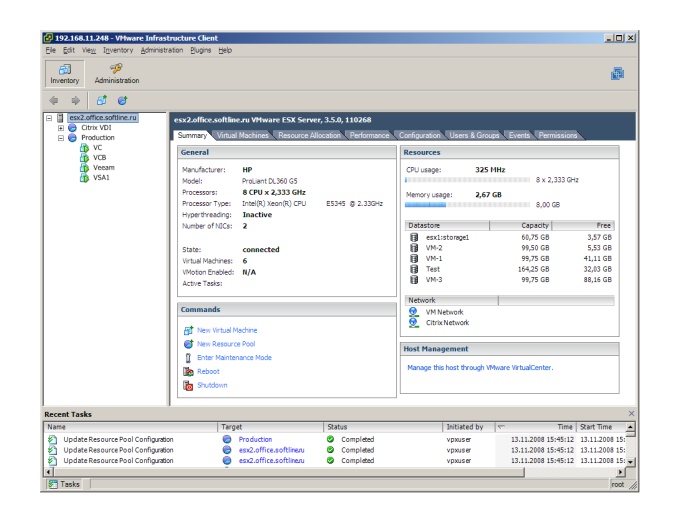This screenshot has width=680, height=523.
Task: Go forward with the right arrow icon
Action: point(75,101)
